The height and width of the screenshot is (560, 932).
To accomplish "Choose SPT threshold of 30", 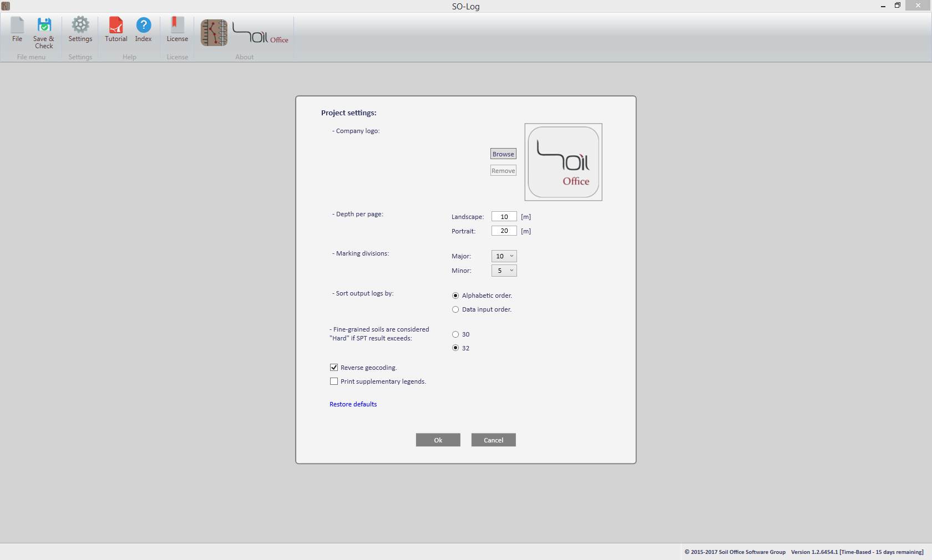I will 455,334.
